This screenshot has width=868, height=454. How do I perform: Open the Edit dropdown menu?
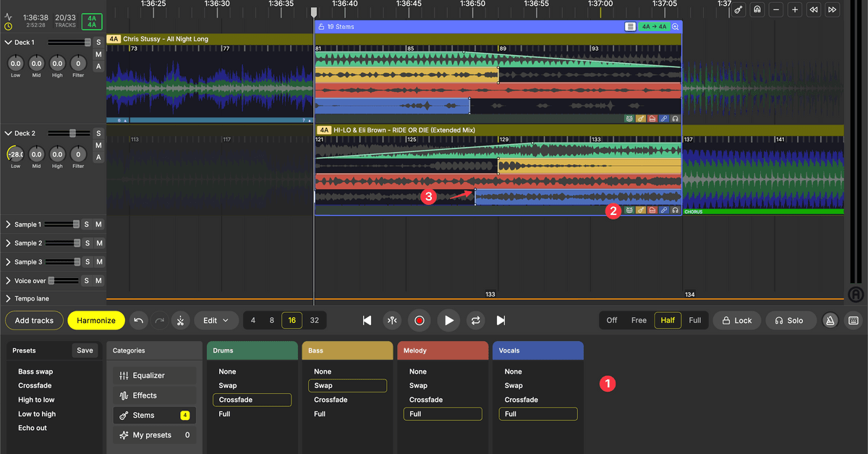pos(216,320)
